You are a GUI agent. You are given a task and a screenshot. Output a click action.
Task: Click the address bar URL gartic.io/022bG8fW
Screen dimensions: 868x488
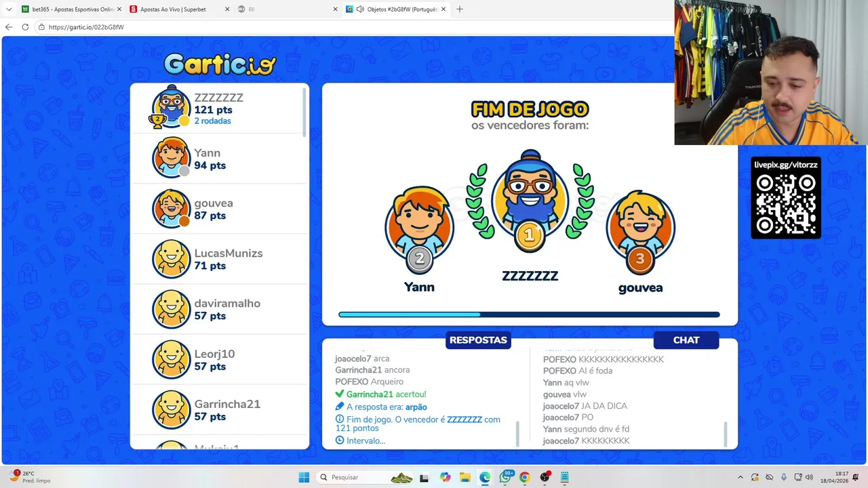86,27
